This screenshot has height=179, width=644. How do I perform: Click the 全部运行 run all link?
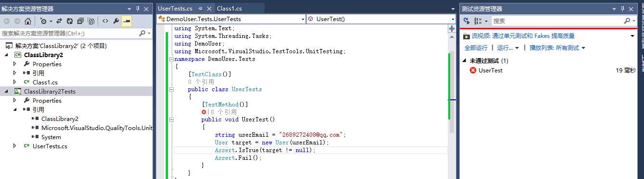click(x=476, y=48)
